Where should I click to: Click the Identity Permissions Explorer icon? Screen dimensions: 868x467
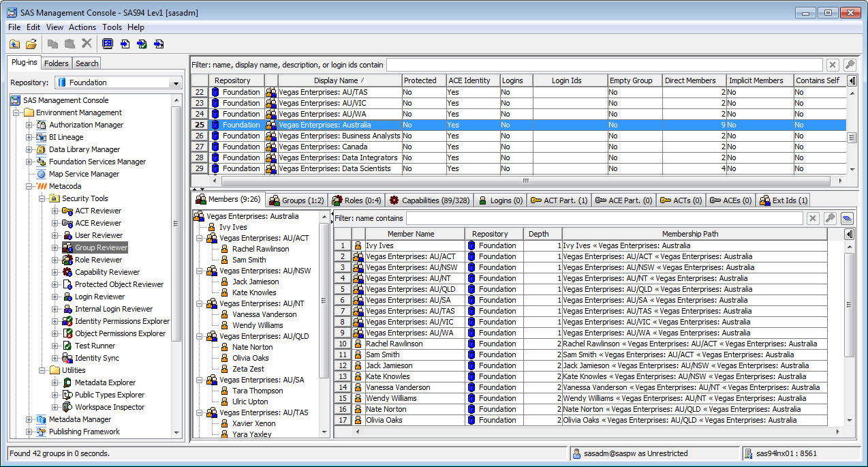click(67, 321)
